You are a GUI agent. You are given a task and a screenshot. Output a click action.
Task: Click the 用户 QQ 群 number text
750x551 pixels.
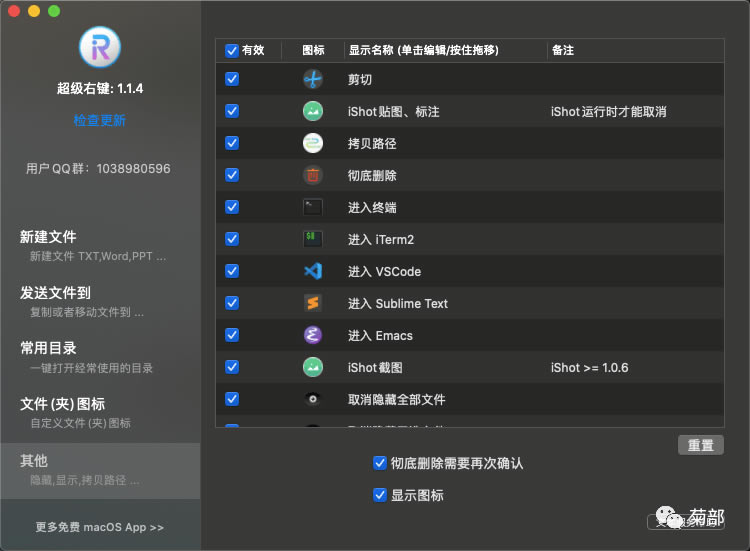coord(98,169)
